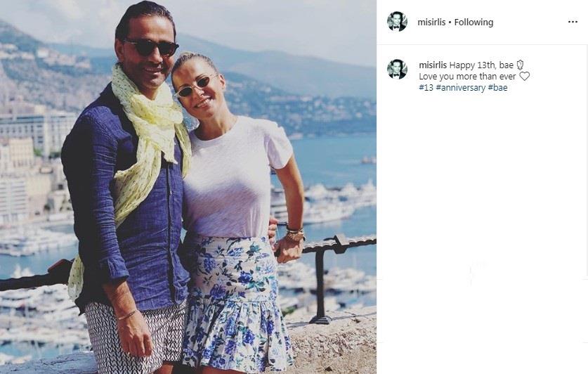
Task: Click the man's sunglasses in the photo
Action: click(x=152, y=47)
